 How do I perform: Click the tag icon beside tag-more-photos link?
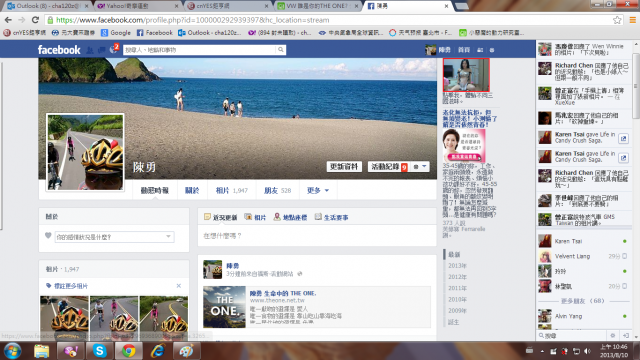[49, 286]
